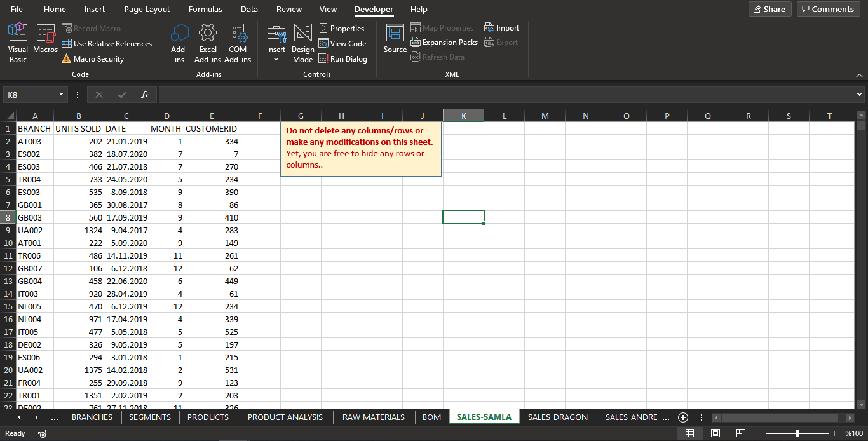Click the Share button

click(769, 9)
